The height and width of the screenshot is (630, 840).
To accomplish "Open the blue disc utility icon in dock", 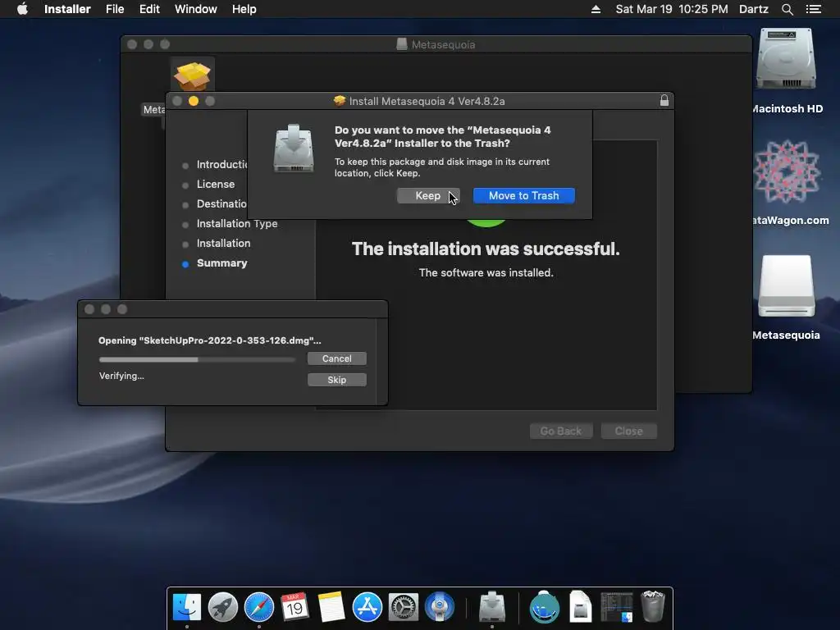I will (440, 607).
